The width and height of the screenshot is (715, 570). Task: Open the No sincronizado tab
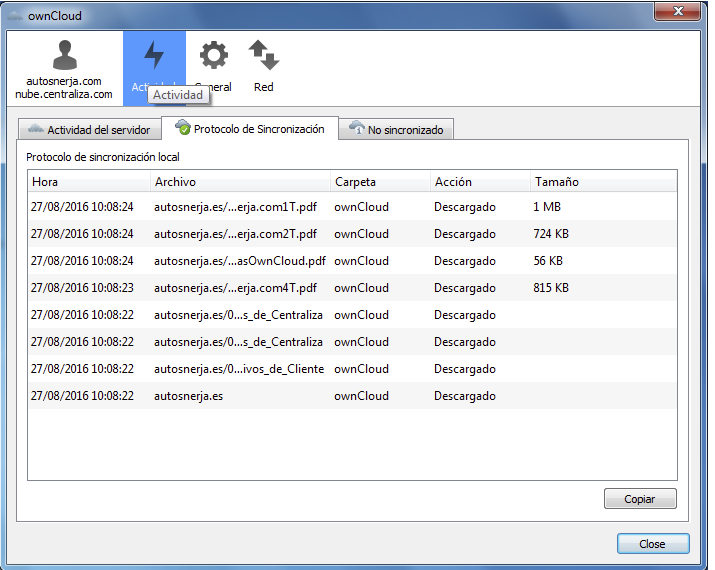pos(398,130)
